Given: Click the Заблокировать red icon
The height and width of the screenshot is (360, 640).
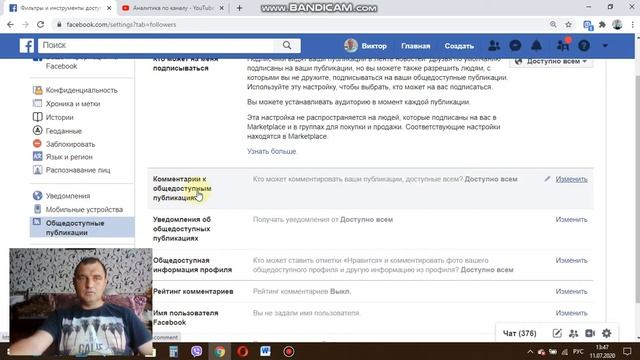Looking at the screenshot, I should click(37, 144).
